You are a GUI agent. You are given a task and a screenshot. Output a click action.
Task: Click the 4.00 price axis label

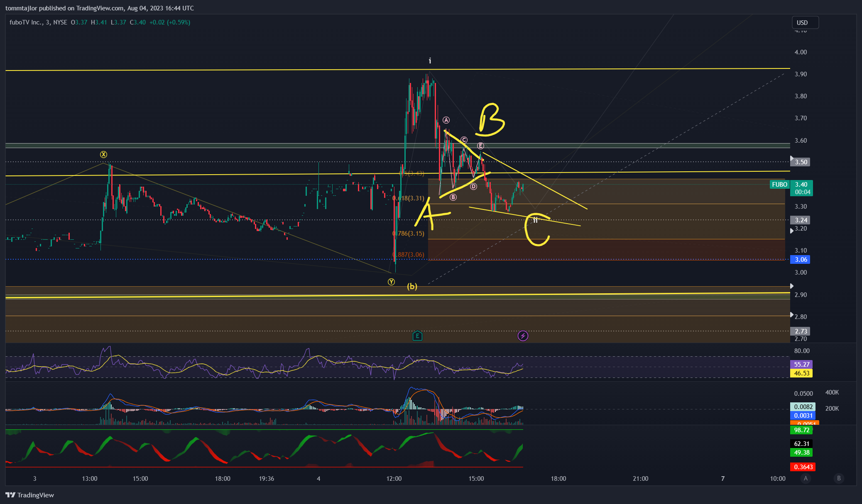click(x=801, y=52)
